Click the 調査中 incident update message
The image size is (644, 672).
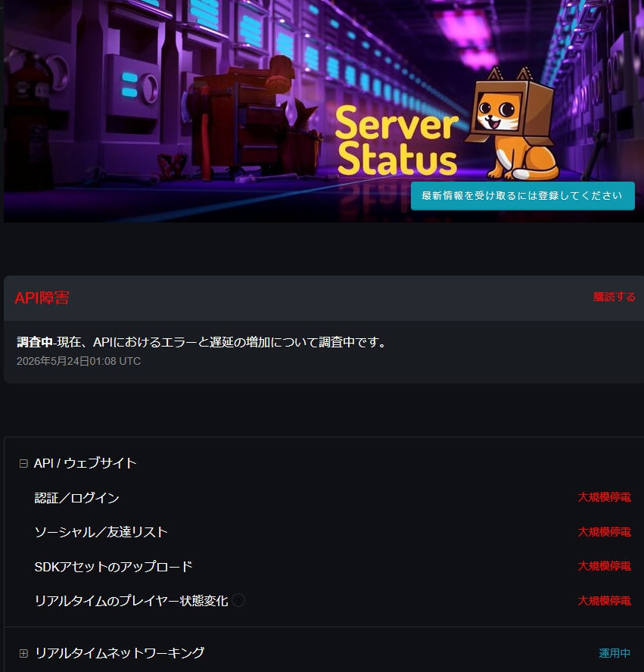point(202,342)
